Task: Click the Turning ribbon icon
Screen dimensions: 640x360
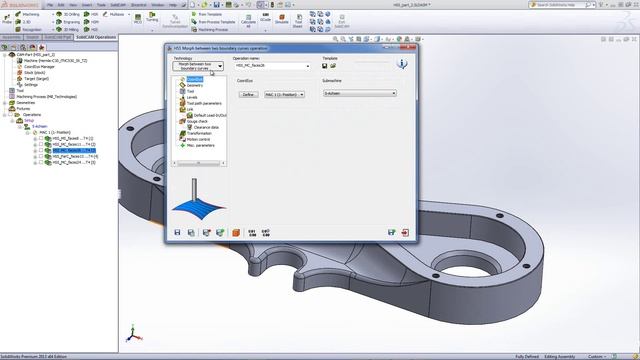Action: point(152,17)
